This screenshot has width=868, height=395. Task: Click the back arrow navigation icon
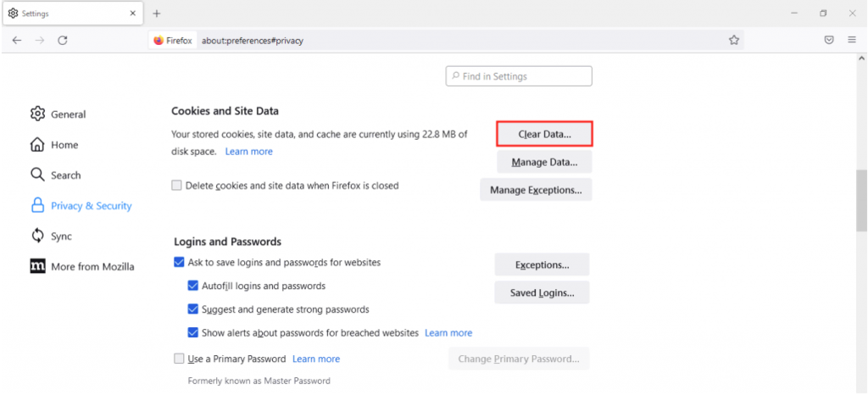pos(17,40)
